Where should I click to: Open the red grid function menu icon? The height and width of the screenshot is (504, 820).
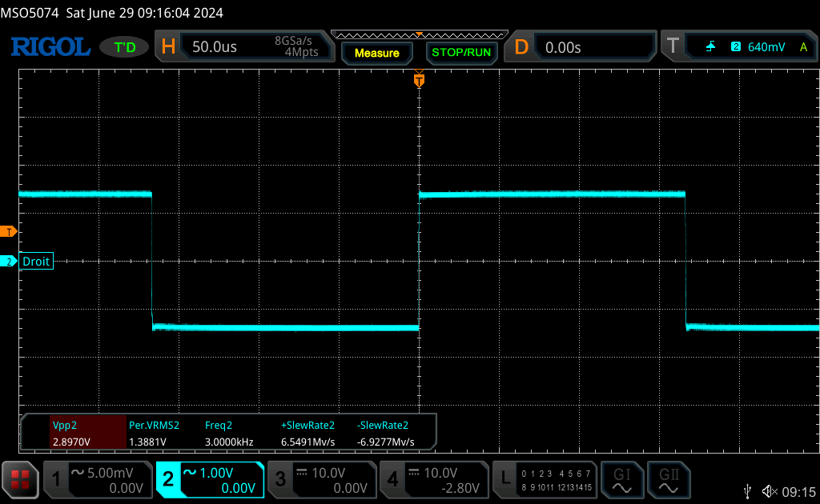coord(20,479)
